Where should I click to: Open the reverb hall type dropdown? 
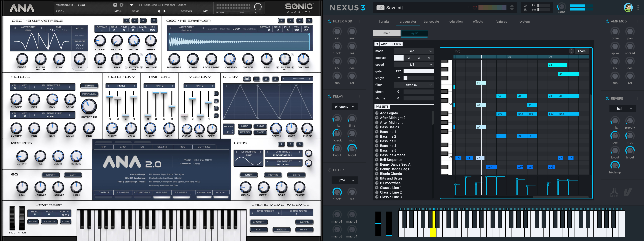(x=623, y=109)
